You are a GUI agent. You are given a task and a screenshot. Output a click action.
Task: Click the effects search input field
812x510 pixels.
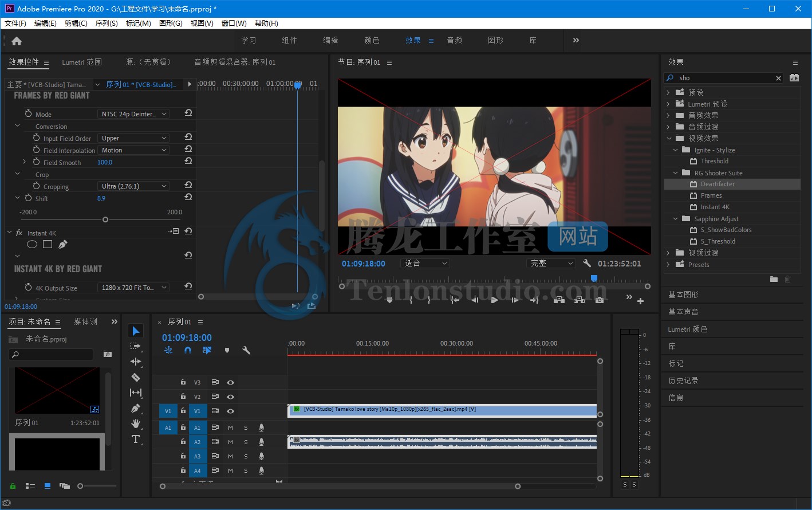(724, 78)
